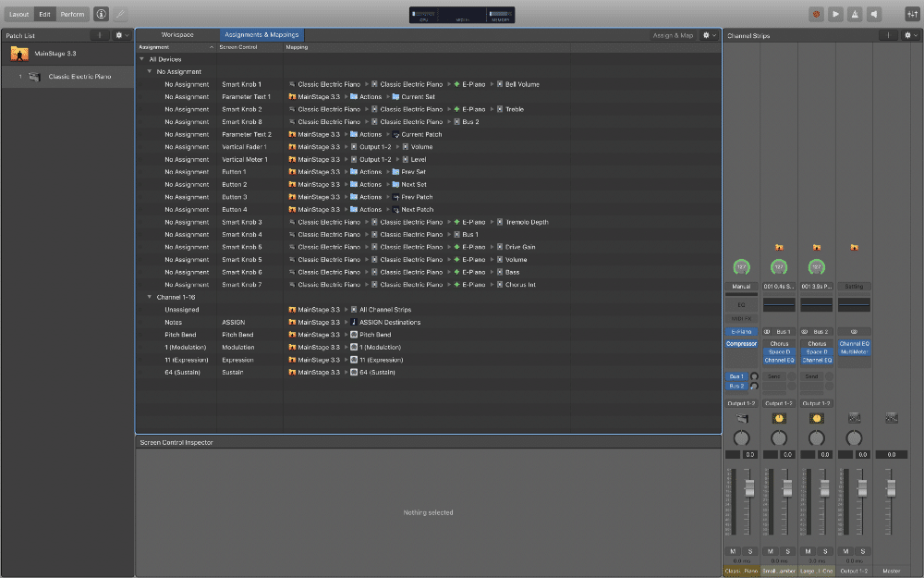924x578 pixels.
Task: Collapse the All Devices group
Action: 142,59
